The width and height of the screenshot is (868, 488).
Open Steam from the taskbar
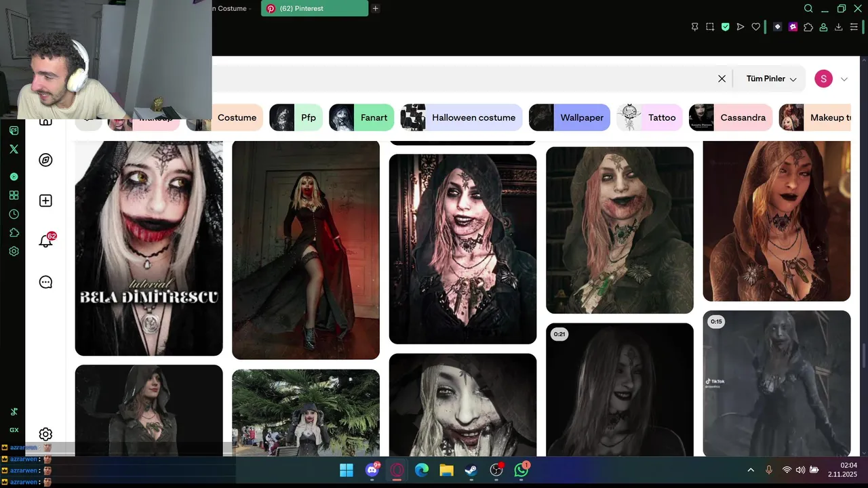click(x=471, y=470)
